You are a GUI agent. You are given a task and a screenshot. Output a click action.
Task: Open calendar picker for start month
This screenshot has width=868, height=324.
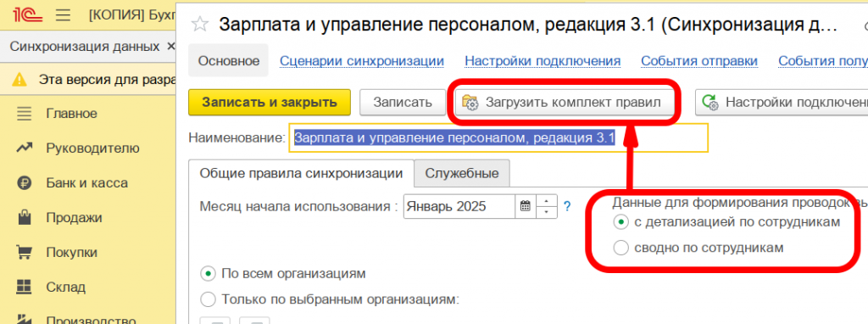[526, 207]
